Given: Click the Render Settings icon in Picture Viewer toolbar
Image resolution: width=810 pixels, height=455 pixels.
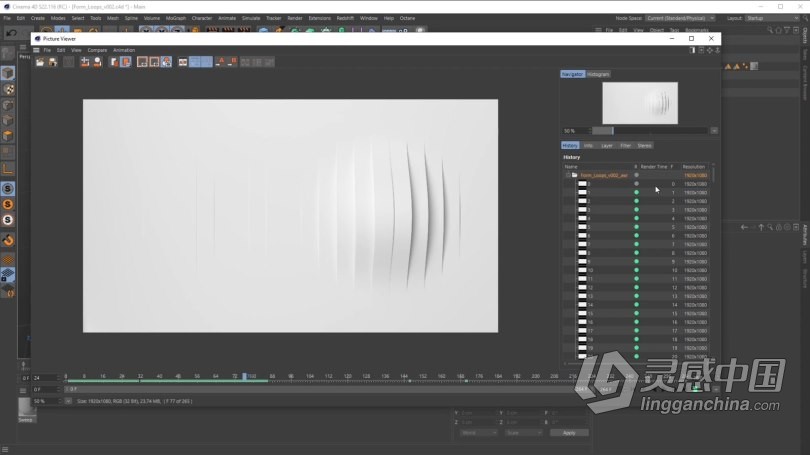Looking at the screenshot, I should 85,62.
